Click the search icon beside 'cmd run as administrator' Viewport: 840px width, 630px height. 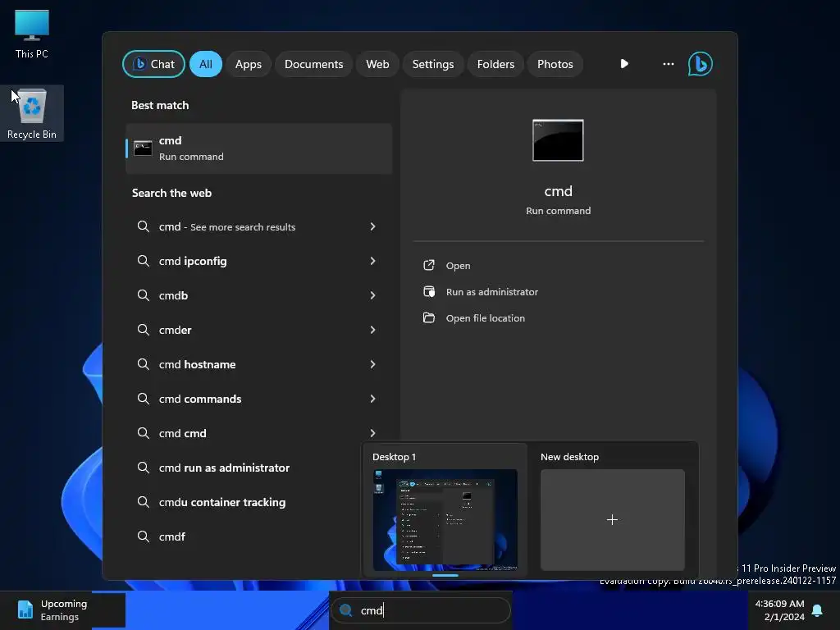coord(143,468)
